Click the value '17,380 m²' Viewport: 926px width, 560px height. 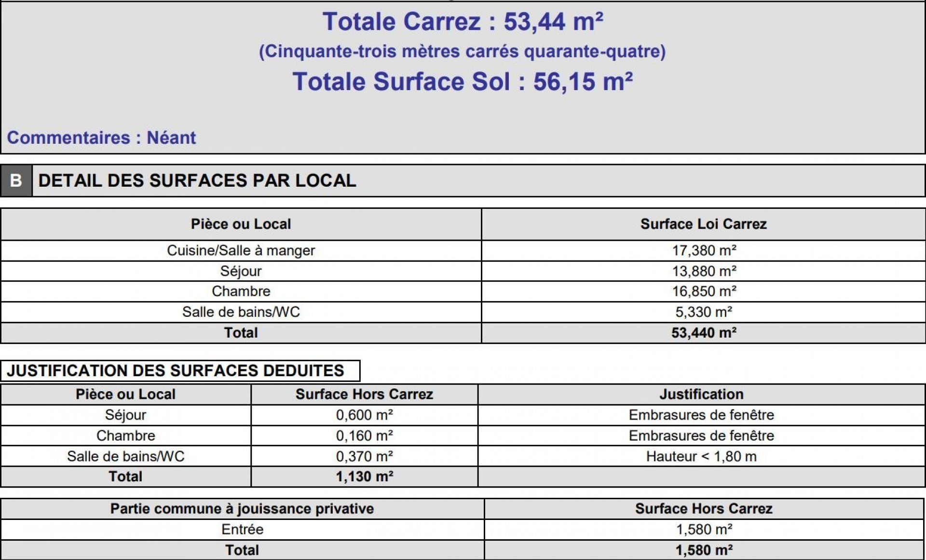[x=704, y=250]
